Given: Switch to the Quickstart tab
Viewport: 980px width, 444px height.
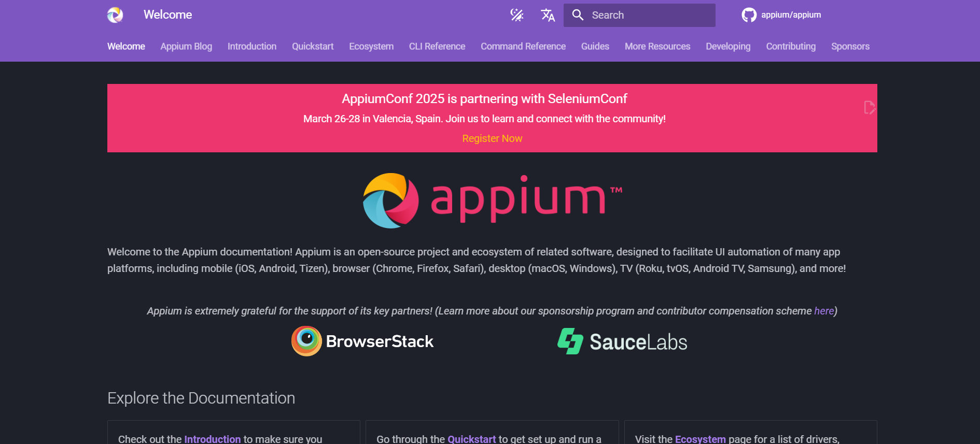Looking at the screenshot, I should [x=313, y=46].
